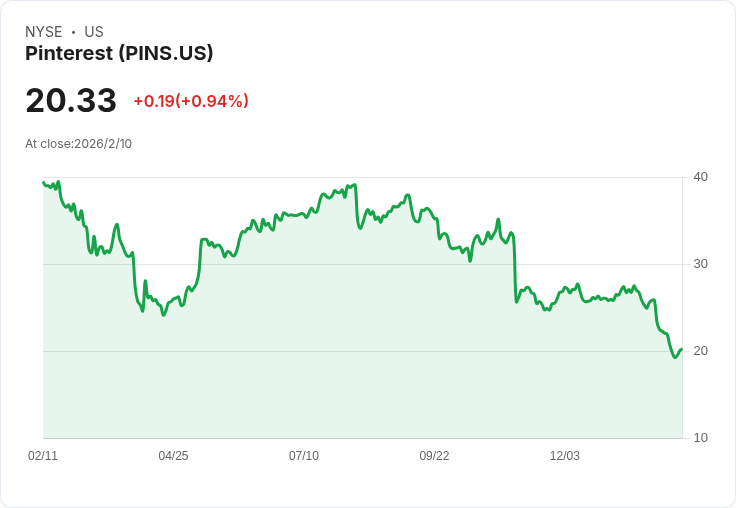Click the 40 y-axis price label
The width and height of the screenshot is (736, 508).
pyautogui.click(x=701, y=177)
